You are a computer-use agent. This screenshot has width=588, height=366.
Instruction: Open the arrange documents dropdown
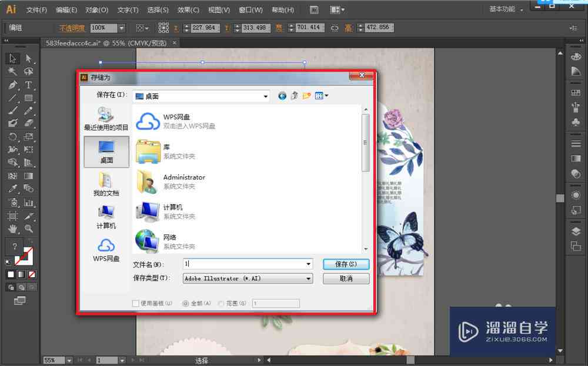(x=337, y=10)
